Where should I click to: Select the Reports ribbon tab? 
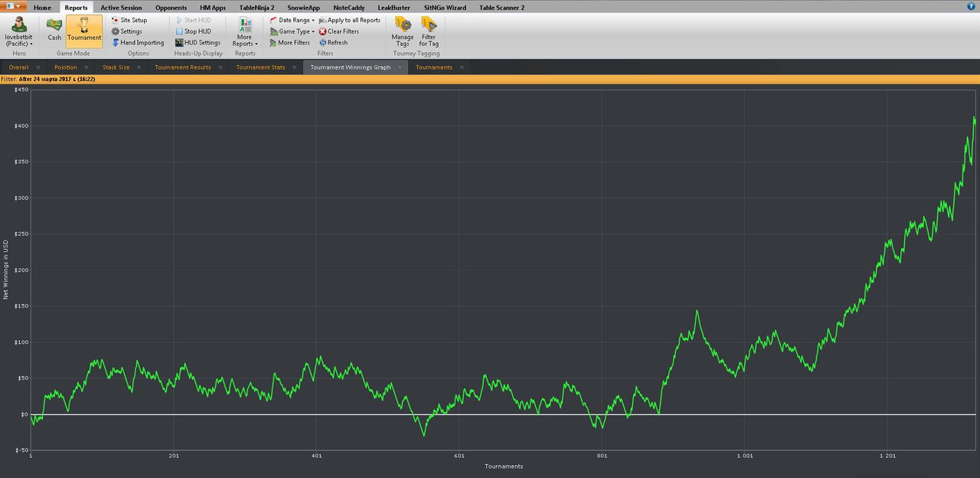click(76, 8)
